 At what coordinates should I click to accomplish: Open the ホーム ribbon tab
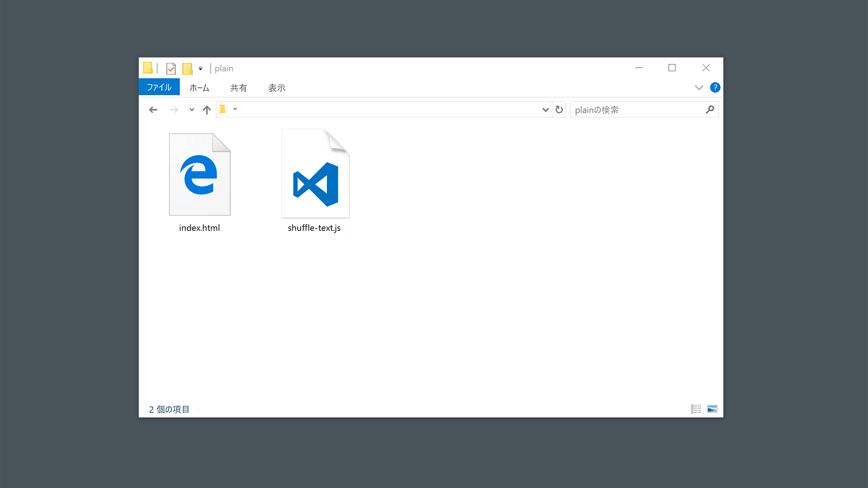point(199,88)
